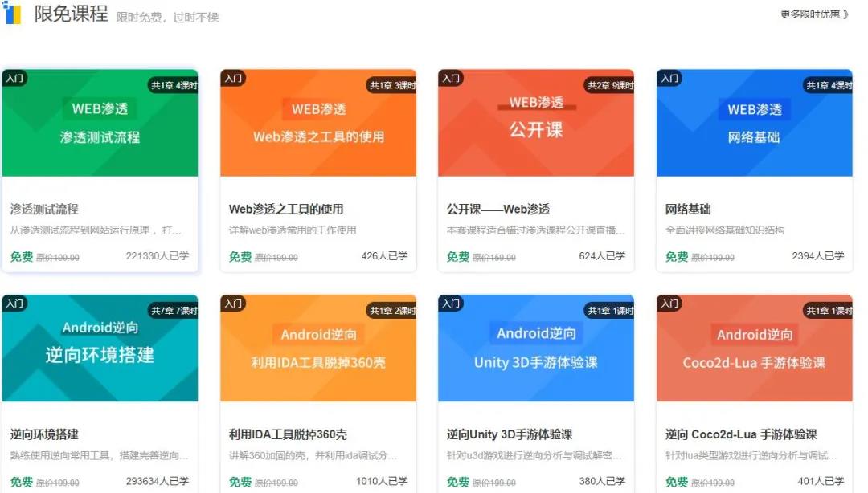Click the 入门 badge on 逆向环境搭建 card
Screen dimensions: 868x493
(x=14, y=304)
